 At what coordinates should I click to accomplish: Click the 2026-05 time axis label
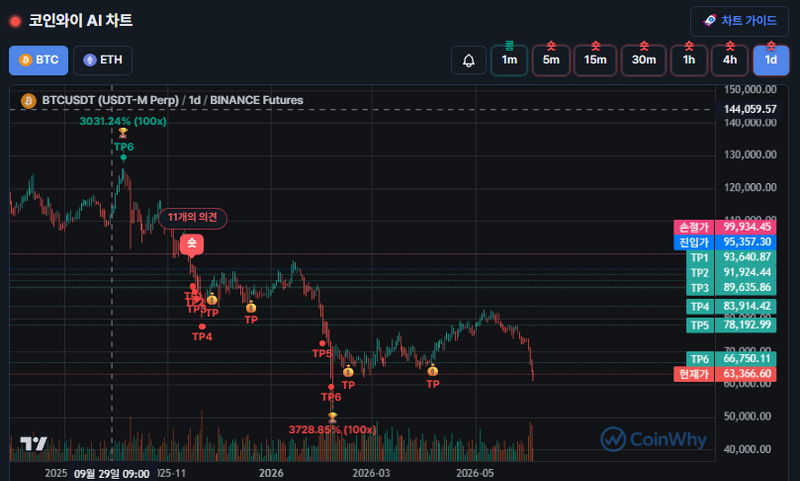475,473
